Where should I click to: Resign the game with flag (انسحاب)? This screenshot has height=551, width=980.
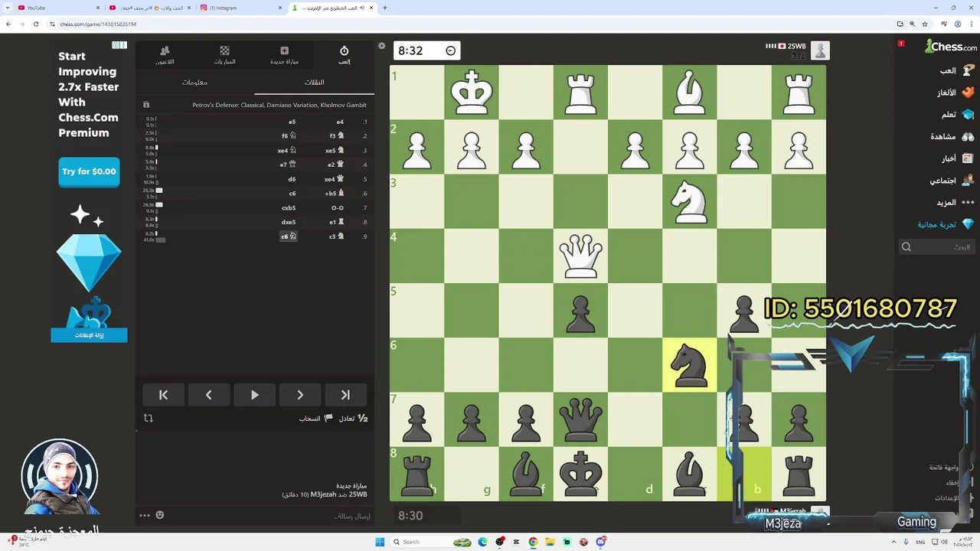point(315,419)
